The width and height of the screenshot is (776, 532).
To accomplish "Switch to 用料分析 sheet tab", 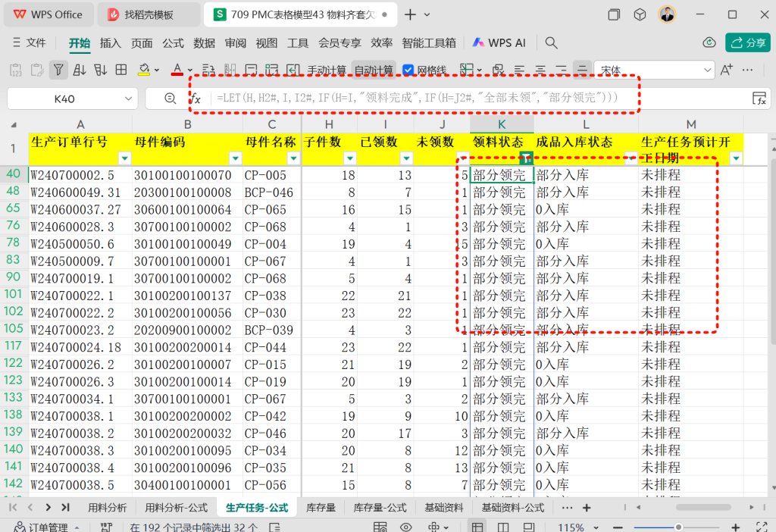I will click(x=107, y=507).
